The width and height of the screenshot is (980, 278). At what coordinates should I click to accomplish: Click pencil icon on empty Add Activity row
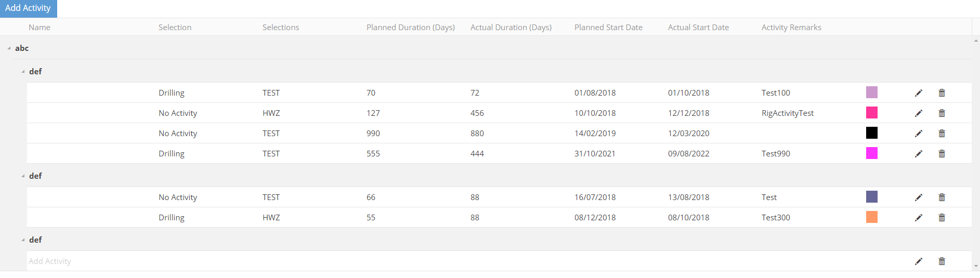coord(919,261)
